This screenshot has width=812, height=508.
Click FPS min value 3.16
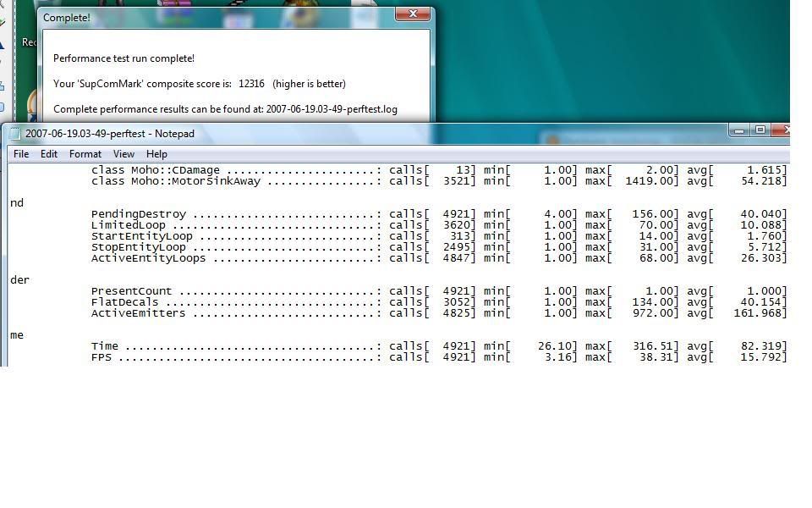pyautogui.click(x=559, y=357)
